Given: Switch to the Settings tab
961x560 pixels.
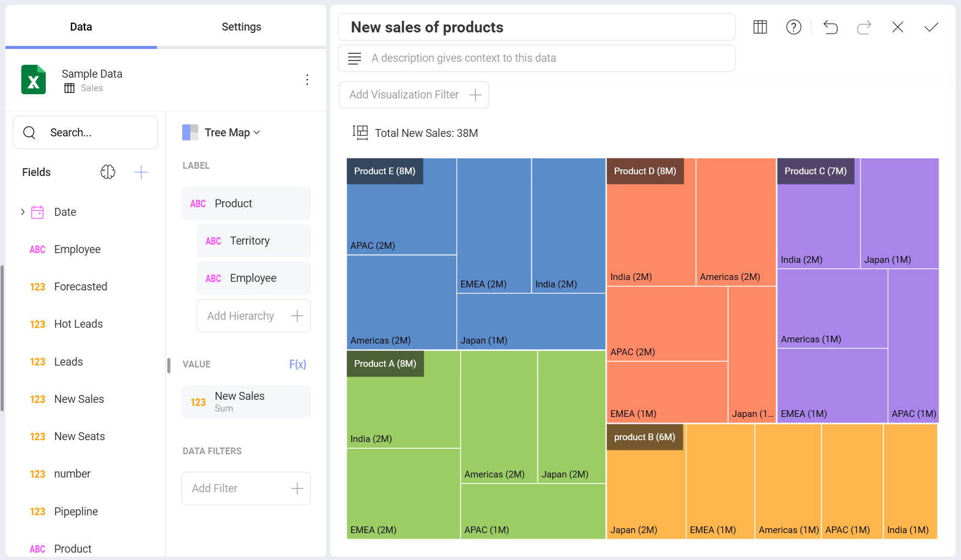Looking at the screenshot, I should pos(242,27).
